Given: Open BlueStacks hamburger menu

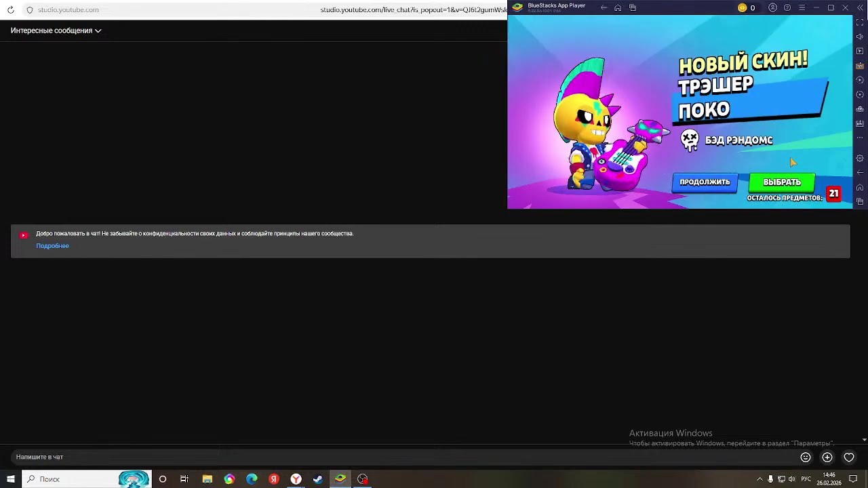Looking at the screenshot, I should [802, 7].
